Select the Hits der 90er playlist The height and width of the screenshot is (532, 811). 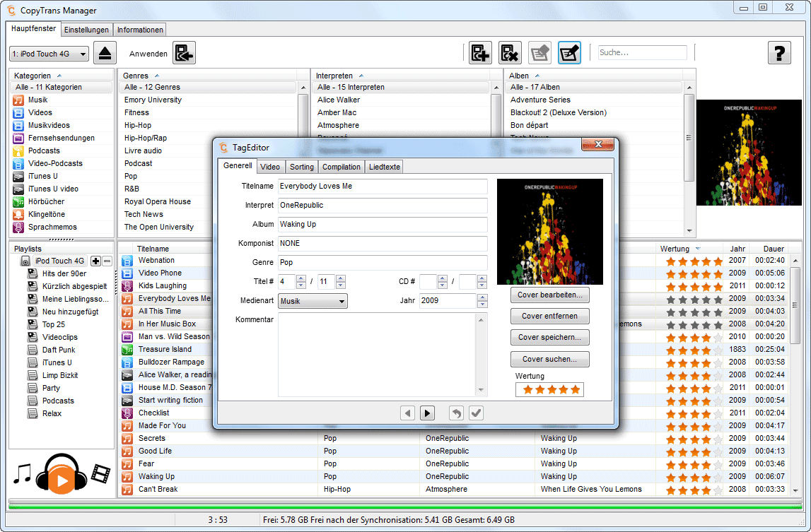point(64,273)
